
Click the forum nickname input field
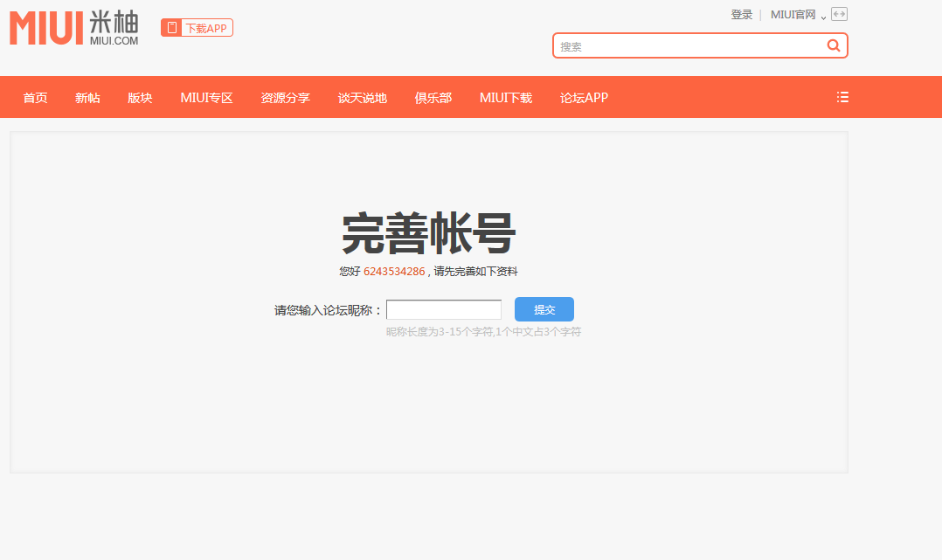point(444,310)
